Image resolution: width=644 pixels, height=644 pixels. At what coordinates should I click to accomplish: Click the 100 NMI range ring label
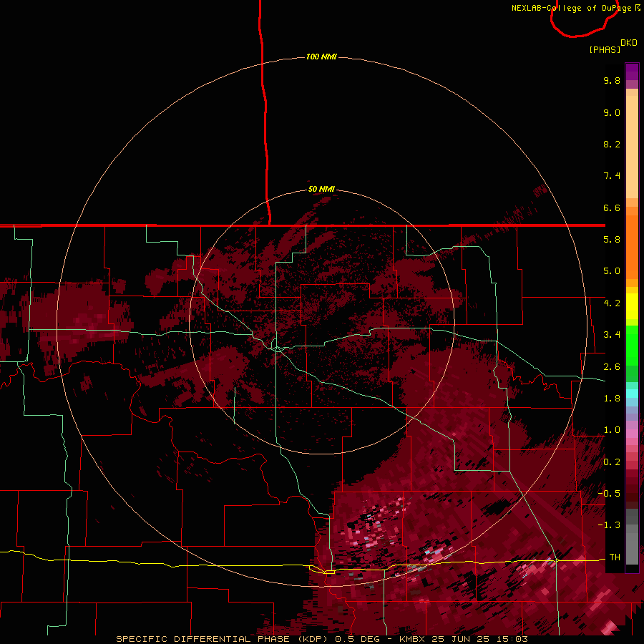pos(321,57)
